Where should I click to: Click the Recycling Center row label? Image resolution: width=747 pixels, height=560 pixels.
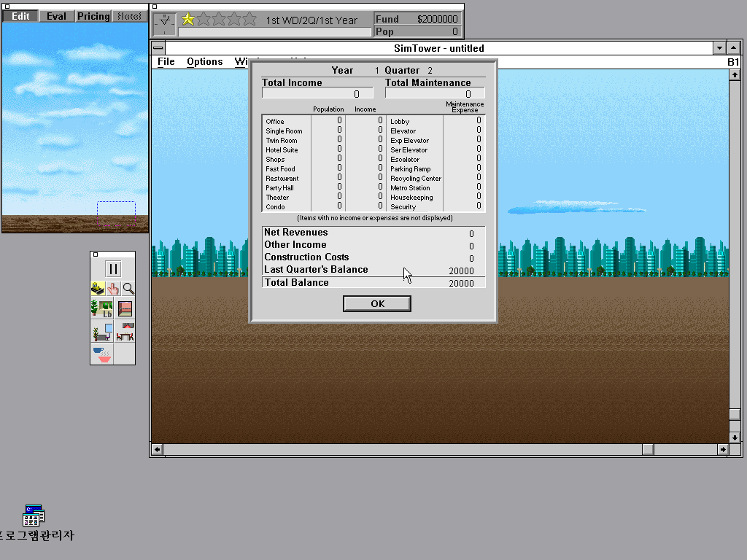[416, 179]
